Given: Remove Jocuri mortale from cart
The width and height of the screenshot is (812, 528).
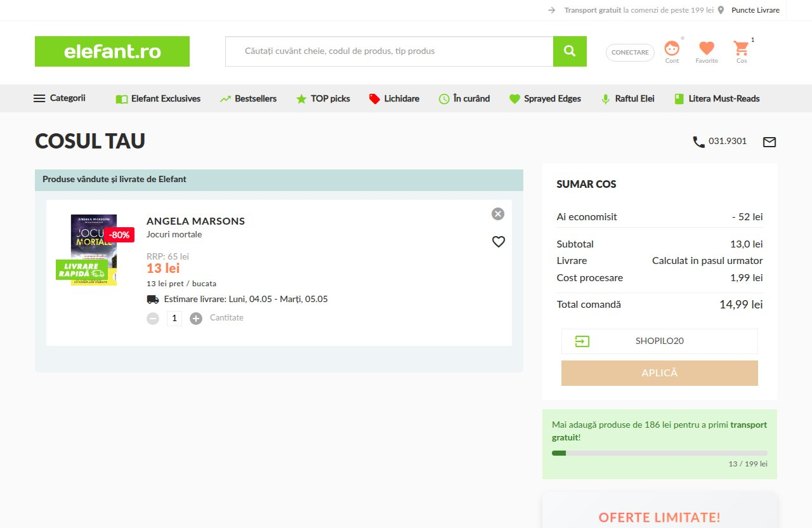Looking at the screenshot, I should 498,214.
